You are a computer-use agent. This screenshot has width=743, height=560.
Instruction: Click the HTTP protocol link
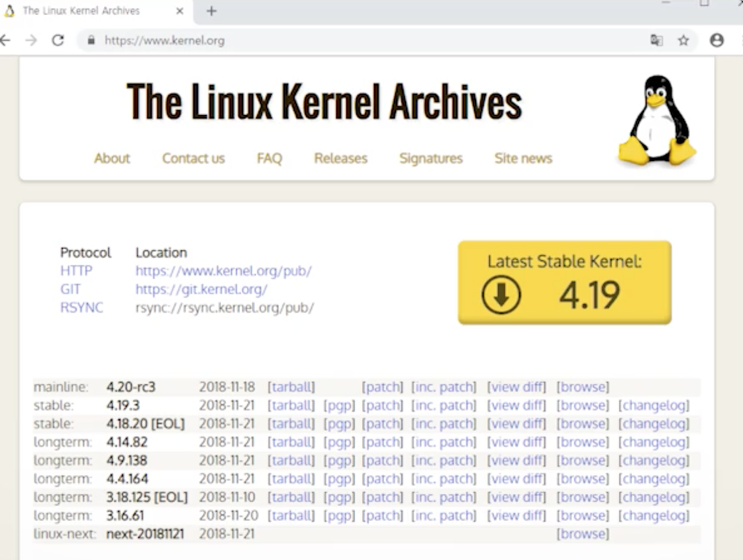pyautogui.click(x=76, y=271)
